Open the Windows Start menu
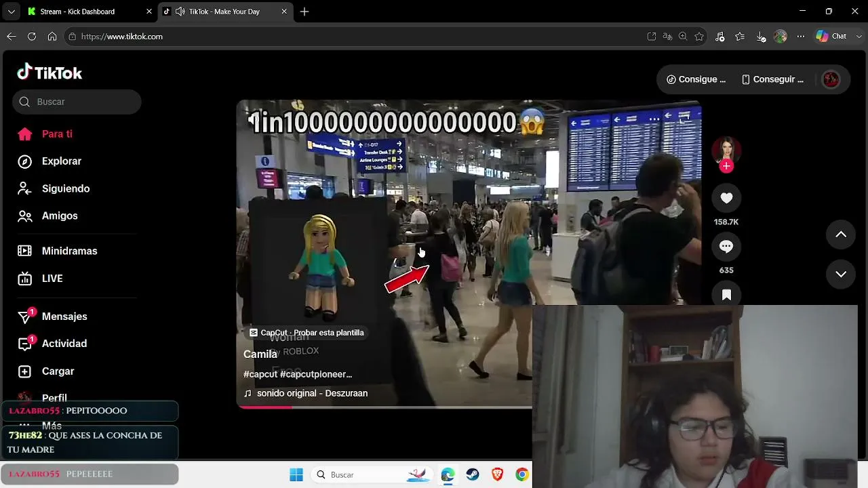This screenshot has height=488, width=868. (296, 474)
